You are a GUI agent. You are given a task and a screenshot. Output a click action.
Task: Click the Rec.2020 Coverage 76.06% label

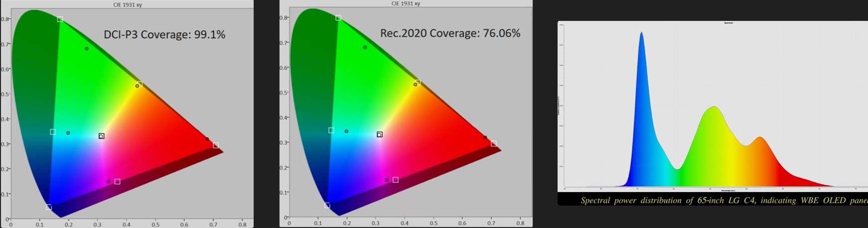pos(450,33)
